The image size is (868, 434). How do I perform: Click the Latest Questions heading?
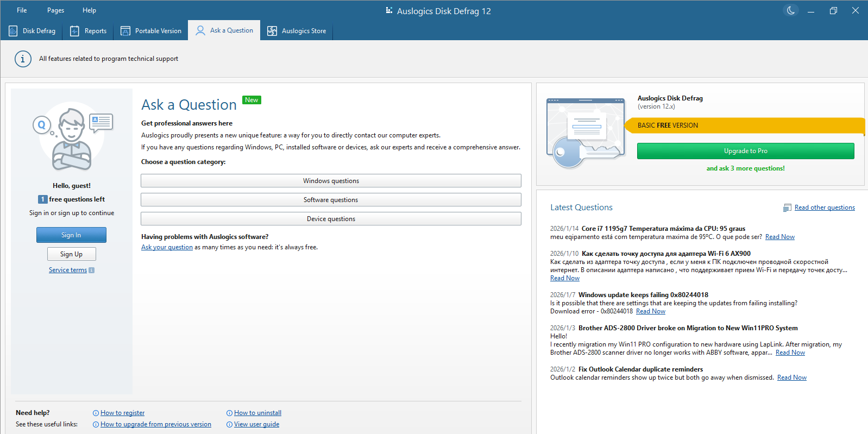pyautogui.click(x=581, y=207)
